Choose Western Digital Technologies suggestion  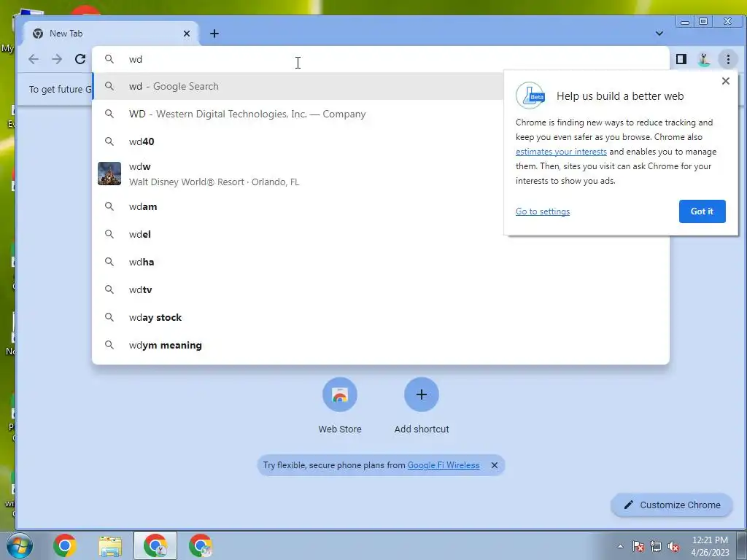coord(298,114)
